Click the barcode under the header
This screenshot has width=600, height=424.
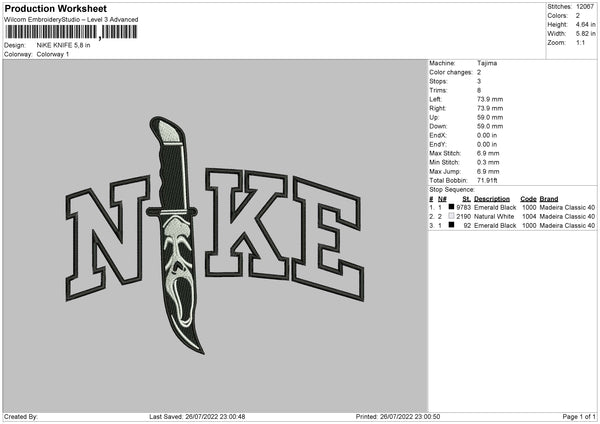(x=72, y=32)
